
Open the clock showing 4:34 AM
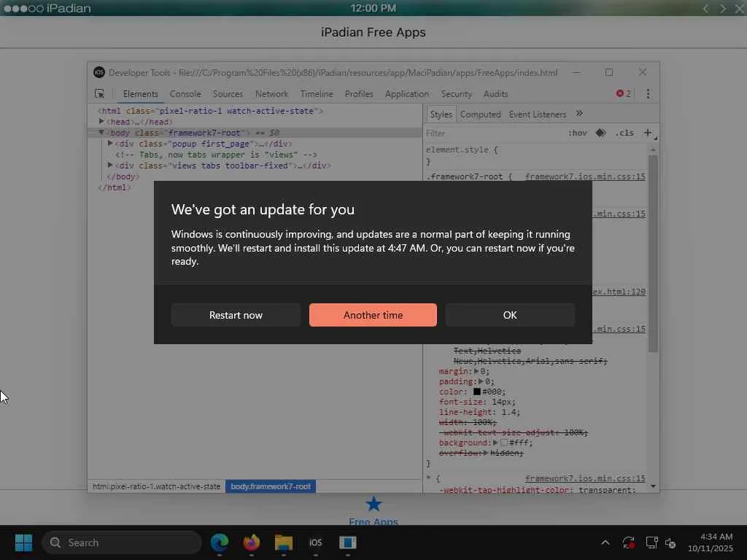click(710, 542)
